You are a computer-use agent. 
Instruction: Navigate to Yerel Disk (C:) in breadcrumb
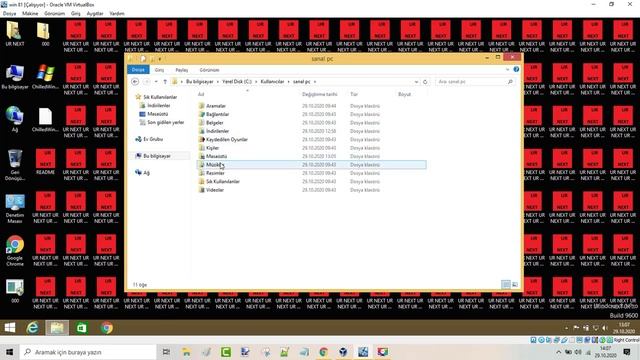point(237,82)
